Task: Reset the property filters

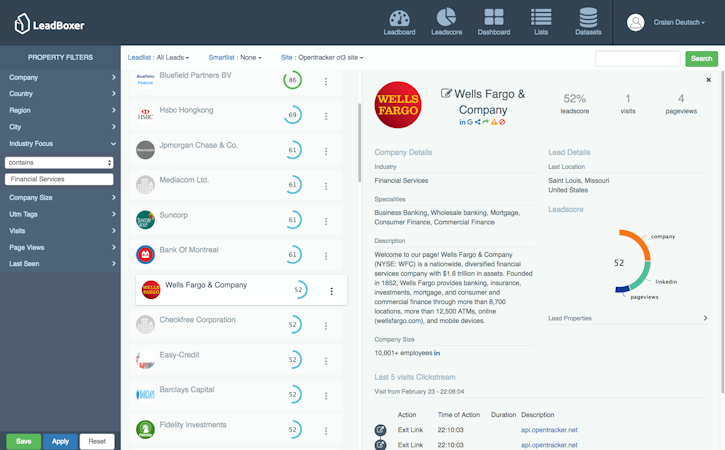Action: [x=97, y=441]
